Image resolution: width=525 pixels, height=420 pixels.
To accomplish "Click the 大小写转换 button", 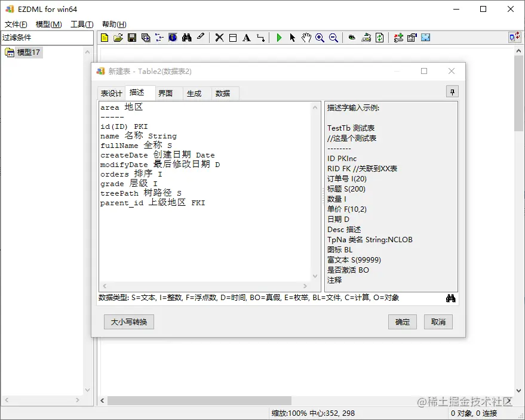I will [129, 322].
